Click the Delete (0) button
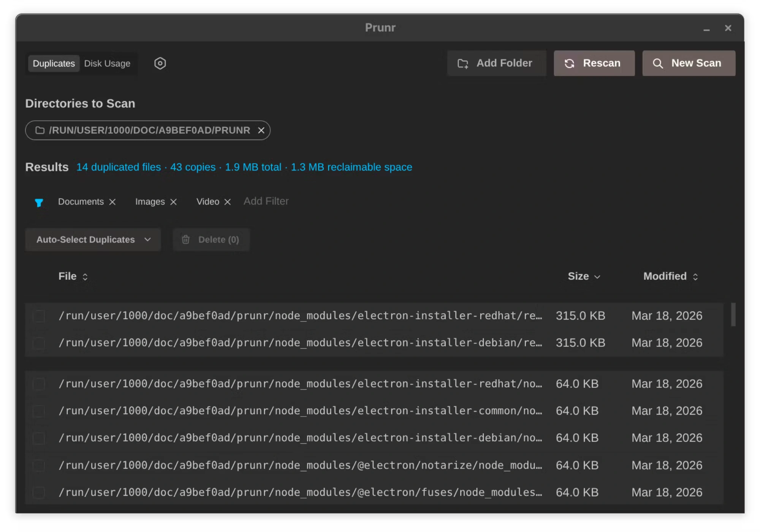Image resolution: width=760 pixels, height=532 pixels. tap(211, 239)
